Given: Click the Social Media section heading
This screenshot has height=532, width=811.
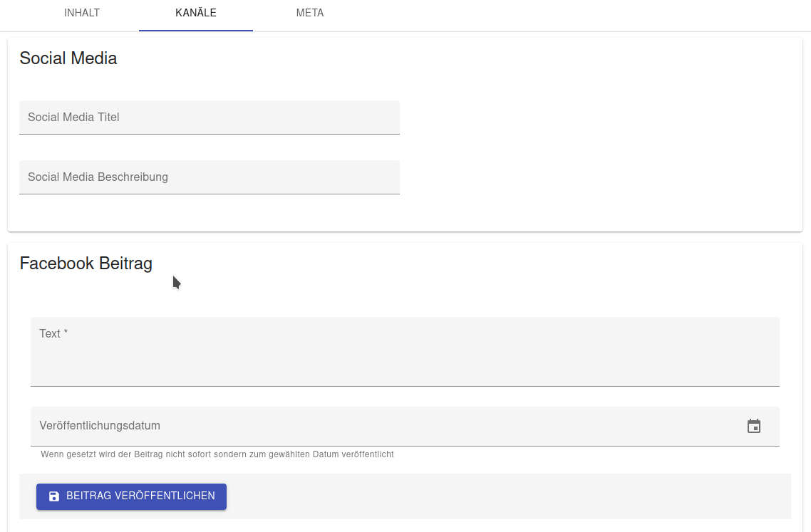Looking at the screenshot, I should (x=68, y=58).
